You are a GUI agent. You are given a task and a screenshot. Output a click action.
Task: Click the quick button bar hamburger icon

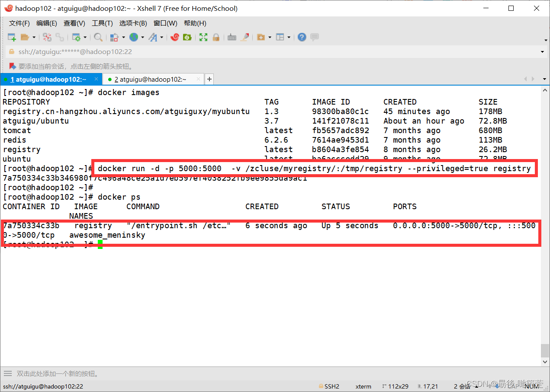tap(7, 373)
